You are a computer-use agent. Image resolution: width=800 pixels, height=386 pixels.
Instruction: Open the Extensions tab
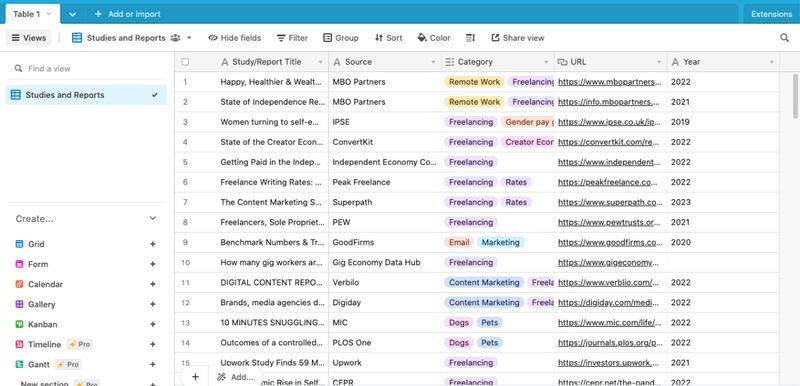(771, 14)
